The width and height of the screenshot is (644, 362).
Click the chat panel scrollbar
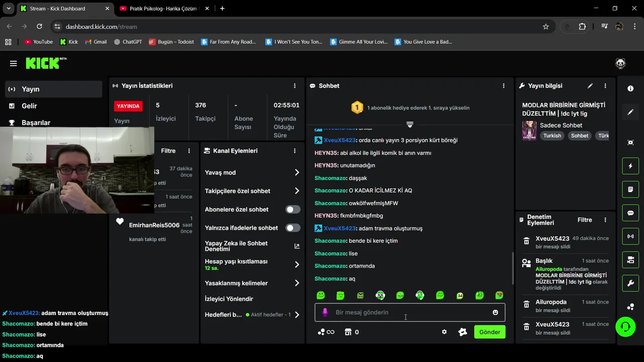coord(512,268)
